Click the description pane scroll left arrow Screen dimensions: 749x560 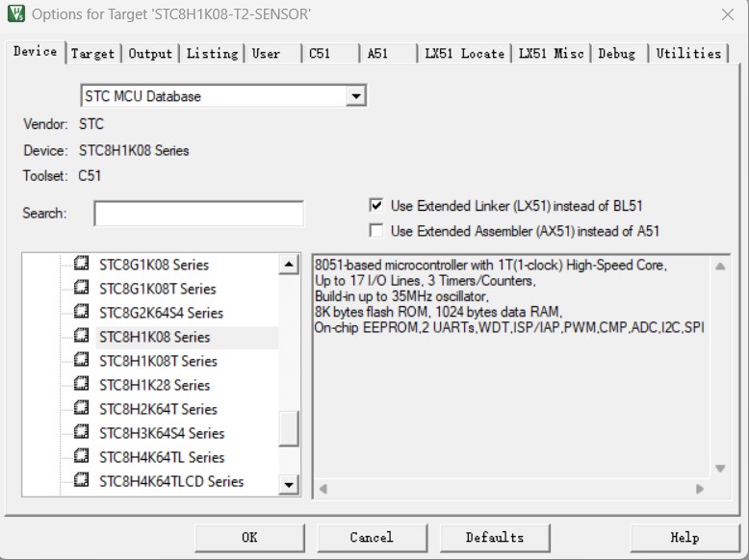click(323, 489)
